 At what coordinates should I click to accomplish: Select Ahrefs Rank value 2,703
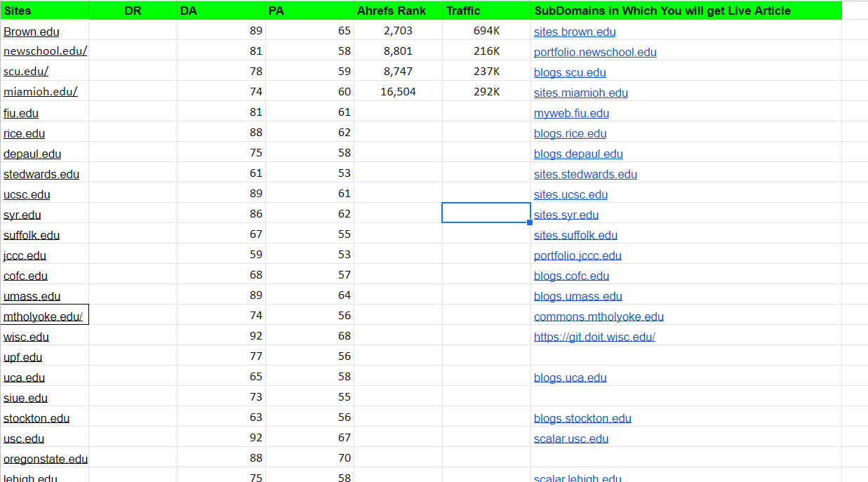click(399, 31)
